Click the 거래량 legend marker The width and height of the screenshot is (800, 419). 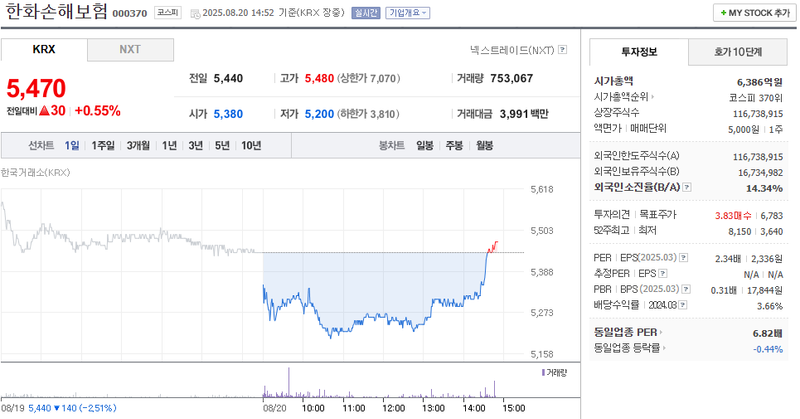click(x=543, y=373)
